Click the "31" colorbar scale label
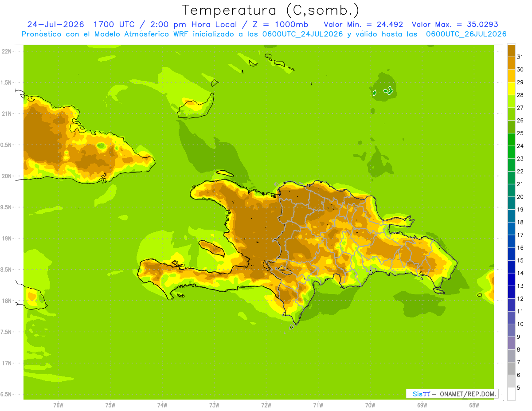Image resolution: width=532 pixels, height=411 pixels. point(520,57)
